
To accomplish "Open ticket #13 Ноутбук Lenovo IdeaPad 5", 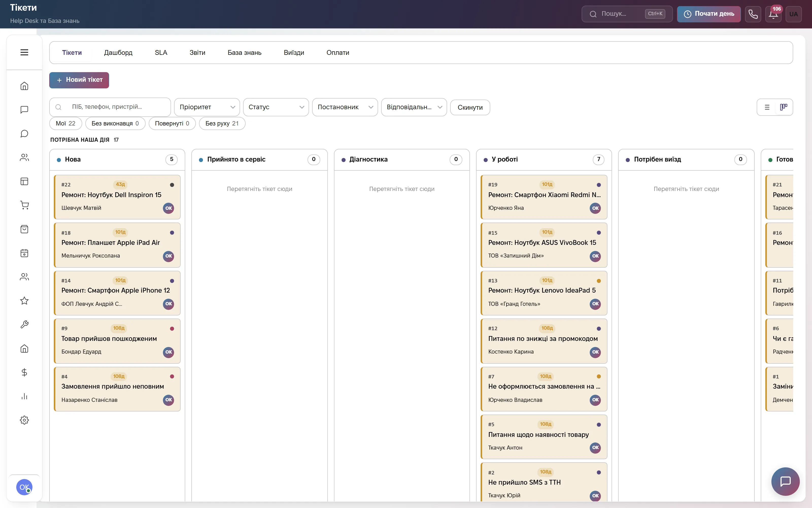I will (x=544, y=293).
